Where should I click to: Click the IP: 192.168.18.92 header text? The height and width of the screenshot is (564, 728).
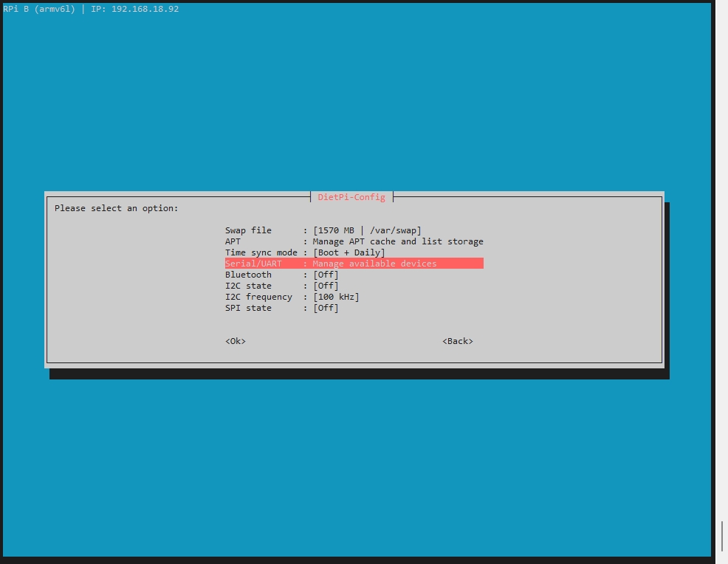[134, 9]
